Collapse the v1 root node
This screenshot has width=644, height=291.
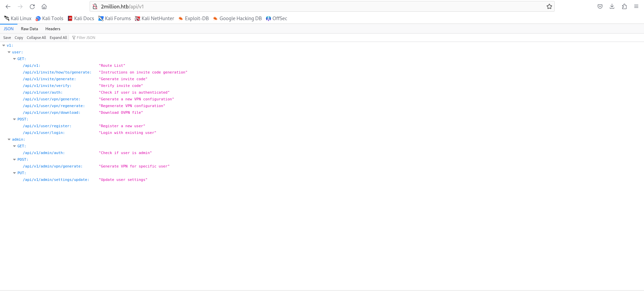tap(4, 45)
